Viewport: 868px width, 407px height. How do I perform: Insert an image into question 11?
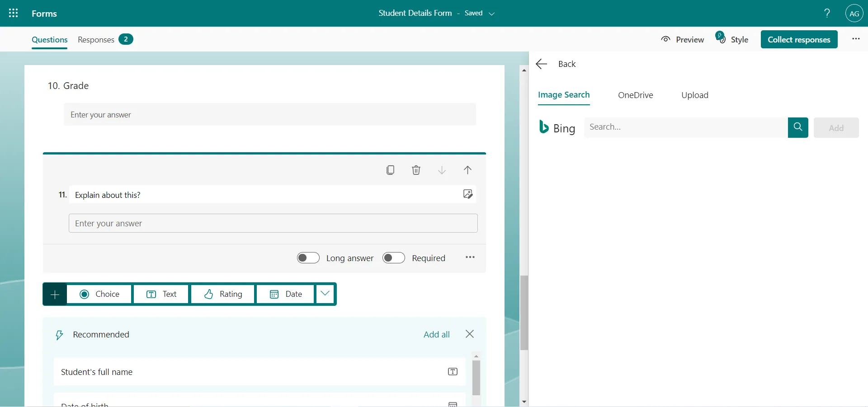pyautogui.click(x=467, y=194)
